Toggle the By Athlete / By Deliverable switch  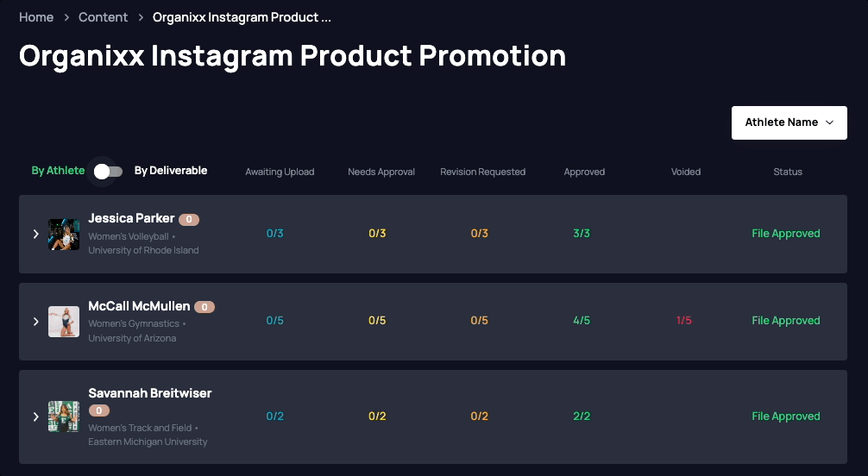click(x=108, y=172)
